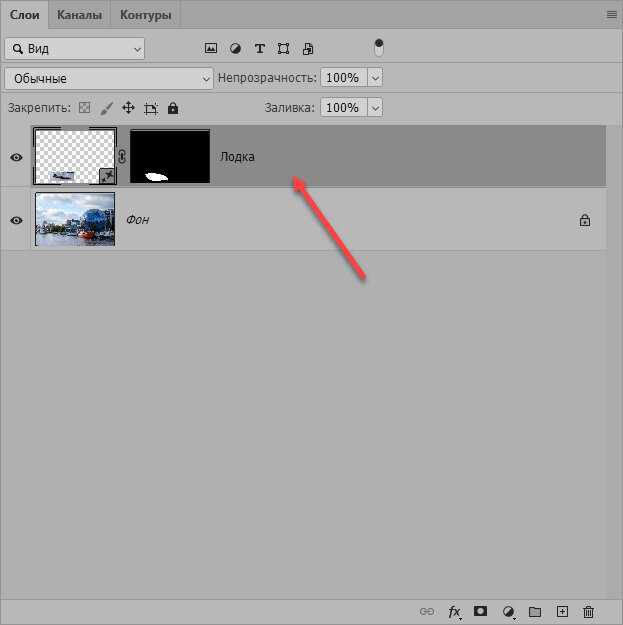Click the Непрозрачность 100% value field

344,77
